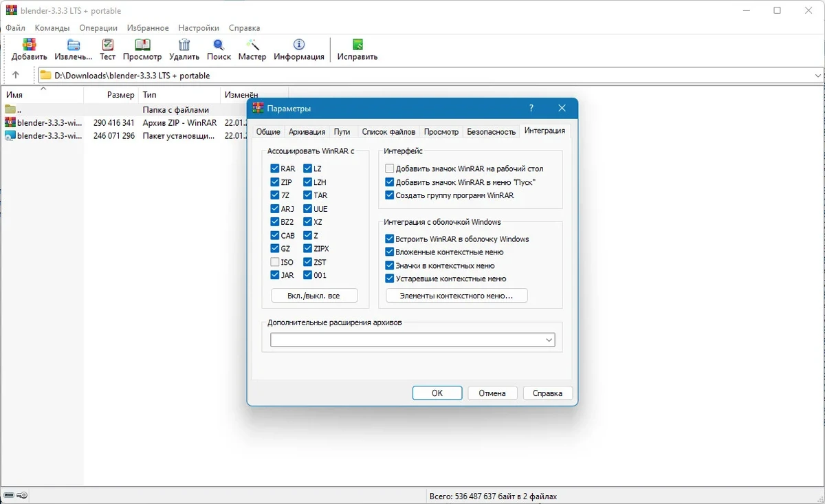Select the Интеграция tab
Screen dimensions: 825x504
(544, 131)
